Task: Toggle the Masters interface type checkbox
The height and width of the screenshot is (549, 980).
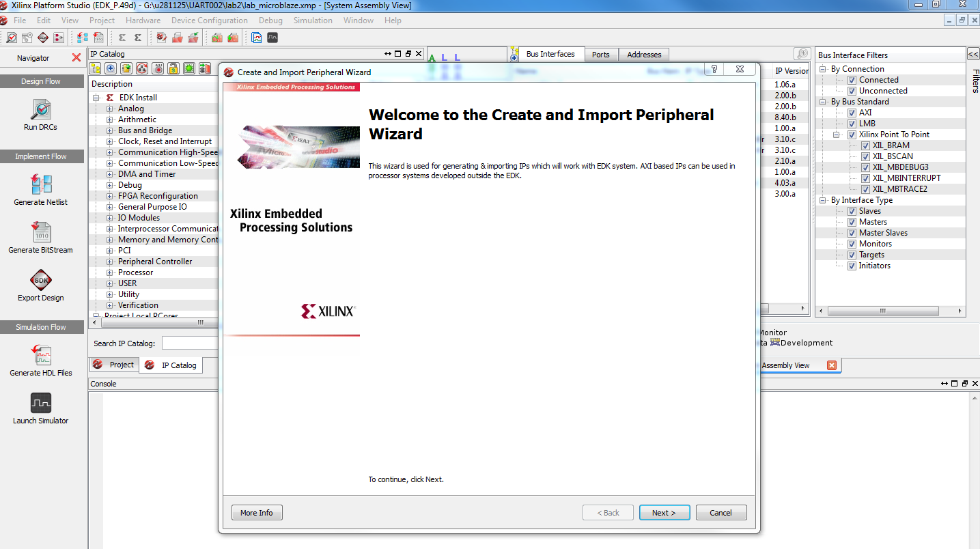Action: coord(852,222)
